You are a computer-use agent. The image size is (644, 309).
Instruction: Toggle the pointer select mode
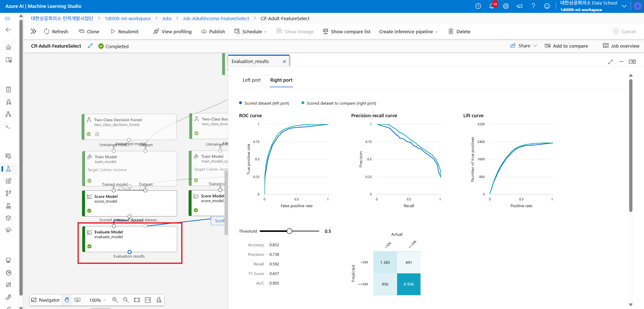[78, 300]
